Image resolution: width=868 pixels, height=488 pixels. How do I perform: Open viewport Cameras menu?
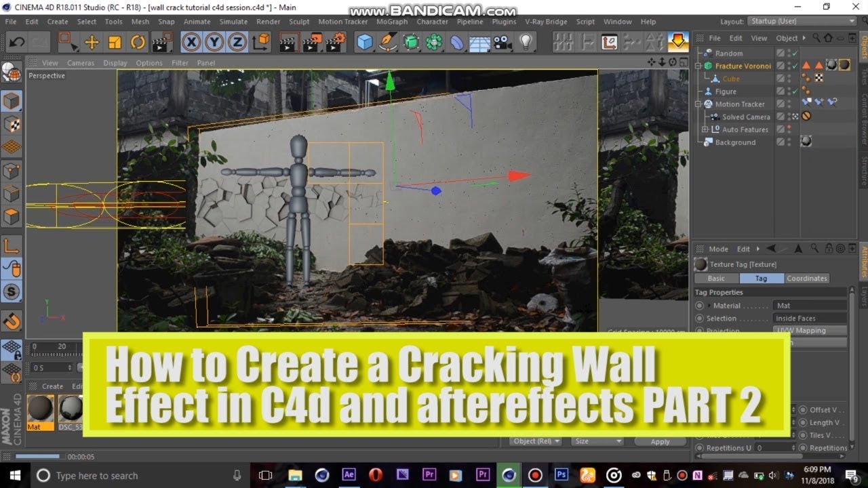click(x=81, y=63)
